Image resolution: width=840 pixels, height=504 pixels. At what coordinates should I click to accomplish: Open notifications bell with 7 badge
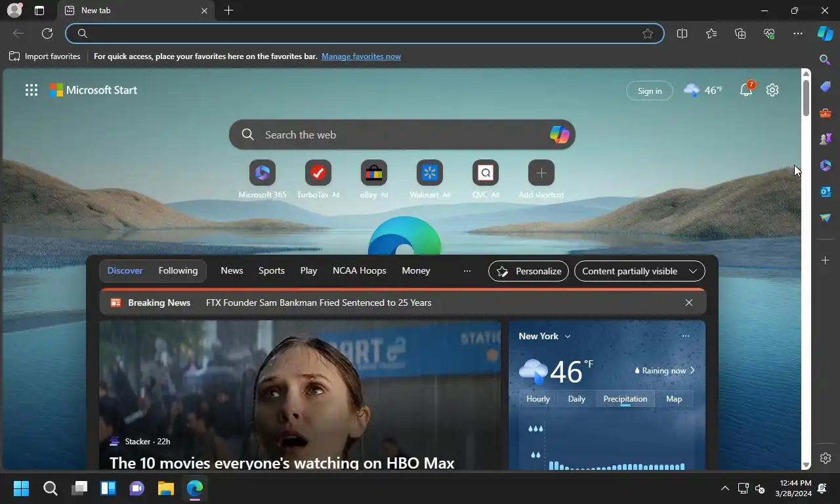747,90
